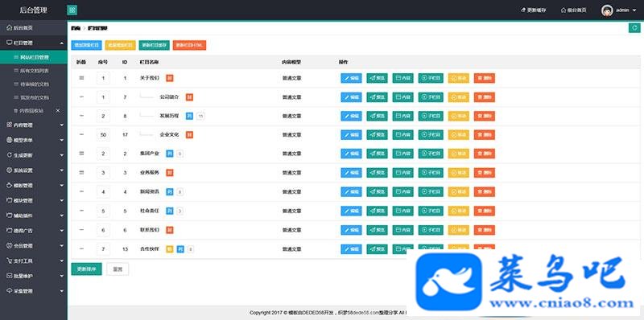This screenshot has width=644, height=320.
Task: Toggle fold icon for 业务服务 row
Action: pos(81,172)
